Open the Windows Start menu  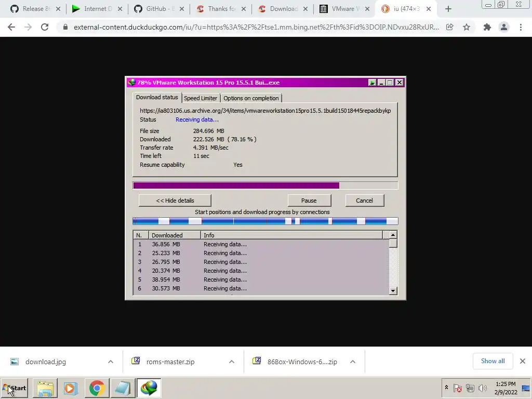coord(15,388)
